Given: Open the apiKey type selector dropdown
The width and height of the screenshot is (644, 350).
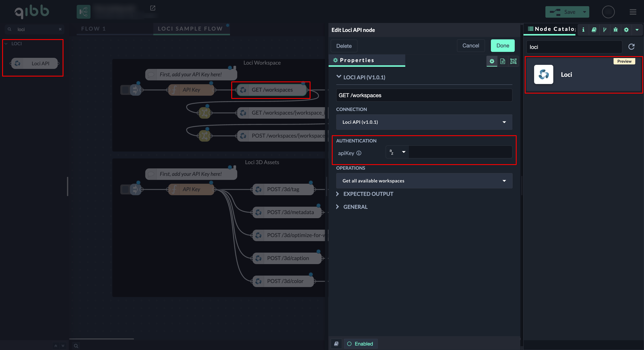Looking at the screenshot, I should [397, 152].
